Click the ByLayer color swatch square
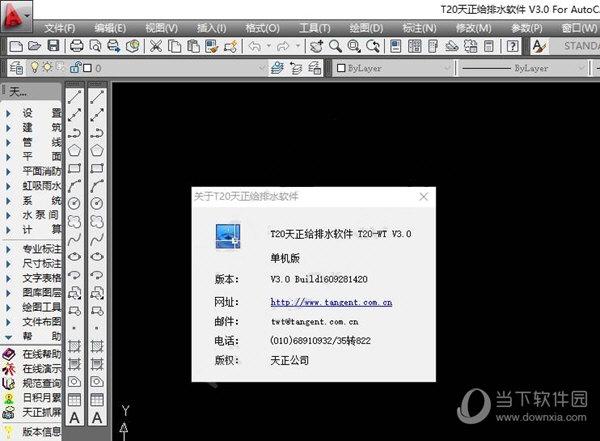Image resolution: width=600 pixels, height=441 pixels. pyautogui.click(x=340, y=69)
